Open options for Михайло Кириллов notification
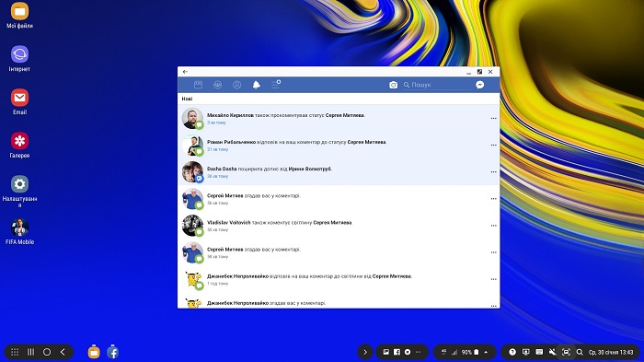Screen dimensions: 644x362 tap(493, 119)
